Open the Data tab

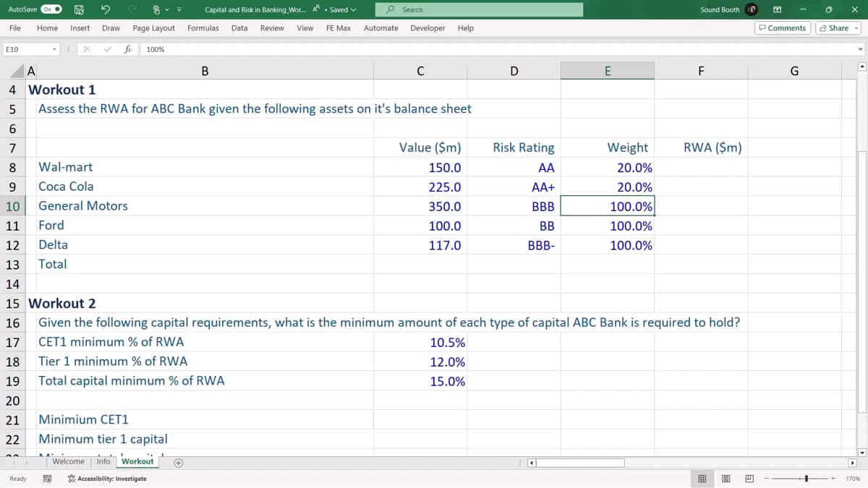(239, 28)
